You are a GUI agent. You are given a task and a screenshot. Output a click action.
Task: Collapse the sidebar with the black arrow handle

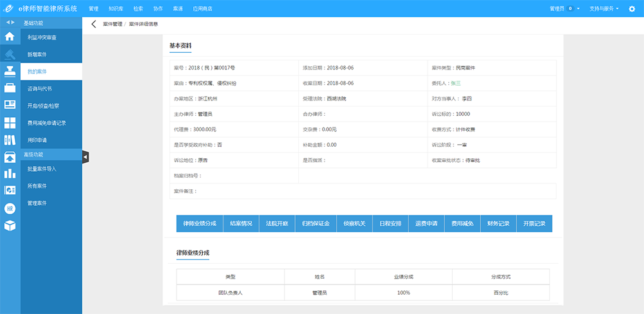click(x=86, y=156)
